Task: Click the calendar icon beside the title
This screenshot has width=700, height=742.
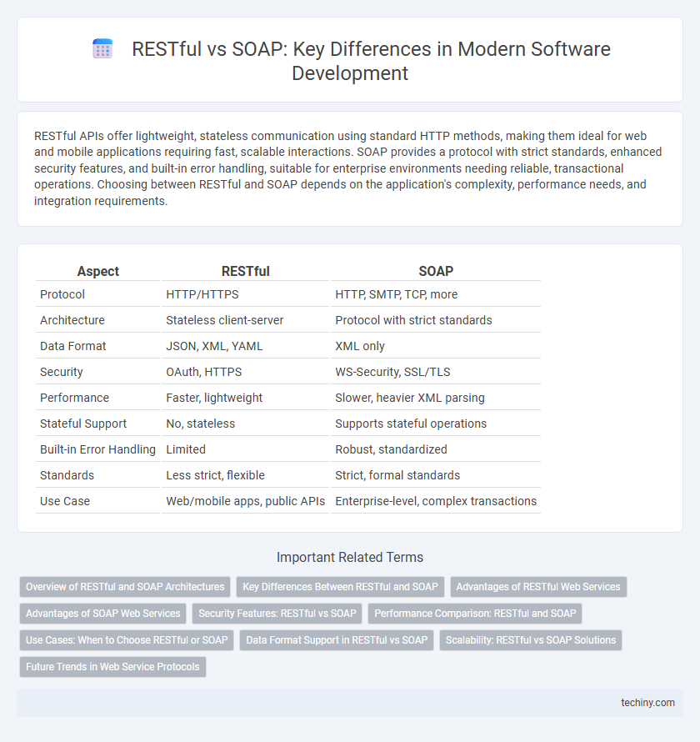Action: click(x=102, y=49)
